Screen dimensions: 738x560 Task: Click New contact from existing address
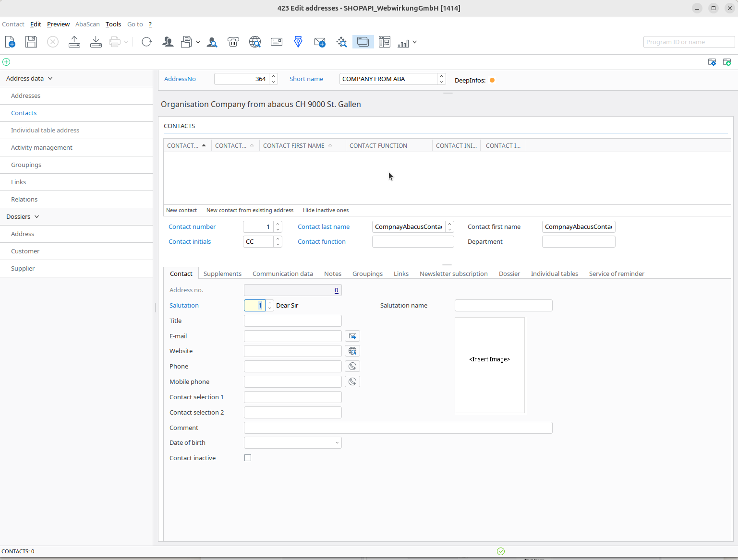pyautogui.click(x=250, y=210)
